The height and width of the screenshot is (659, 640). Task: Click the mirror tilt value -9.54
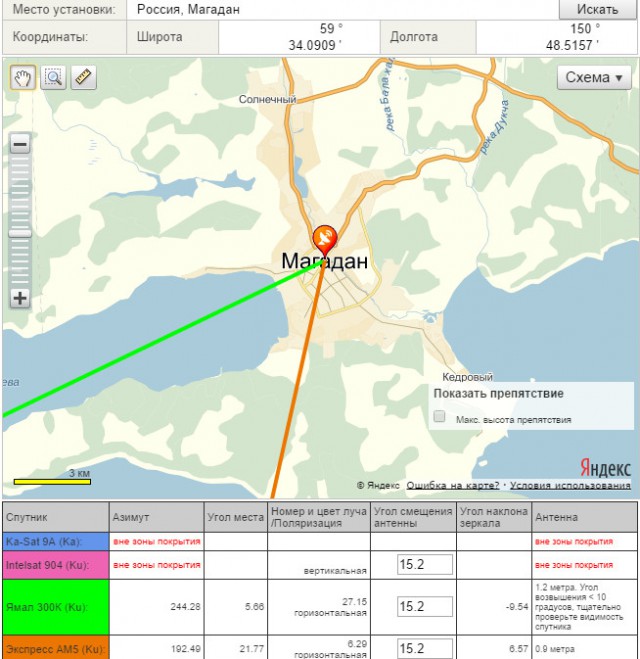coord(517,606)
